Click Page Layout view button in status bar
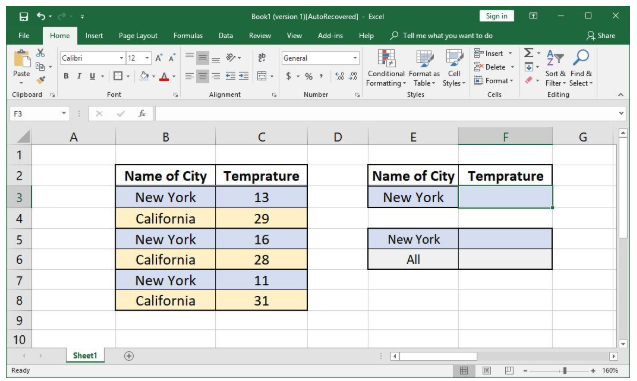637x381 pixels. click(x=486, y=370)
